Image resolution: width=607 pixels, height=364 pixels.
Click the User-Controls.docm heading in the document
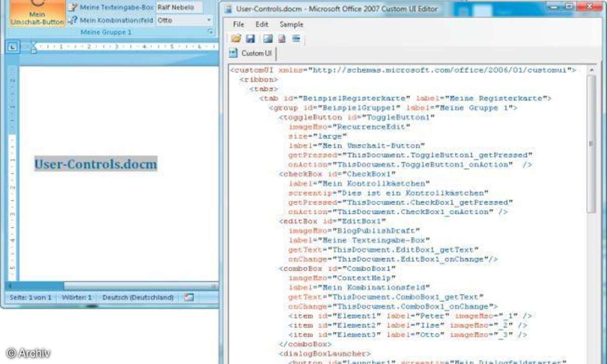(96, 164)
